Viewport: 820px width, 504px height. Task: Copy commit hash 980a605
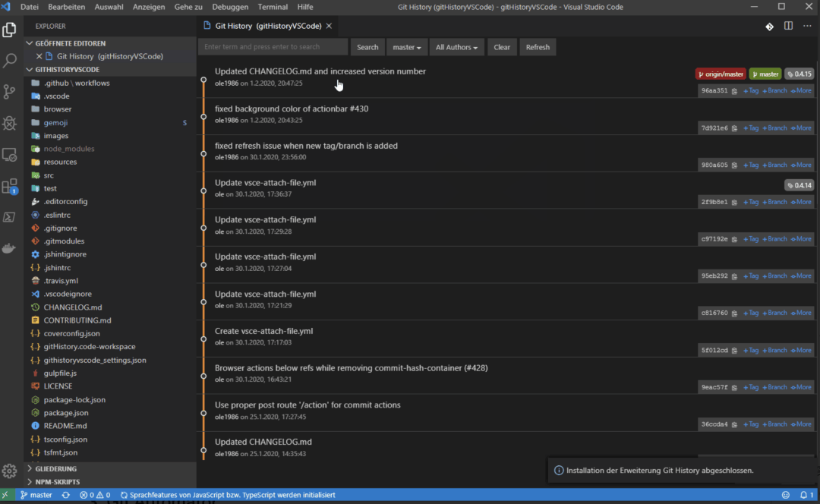pyautogui.click(x=734, y=165)
